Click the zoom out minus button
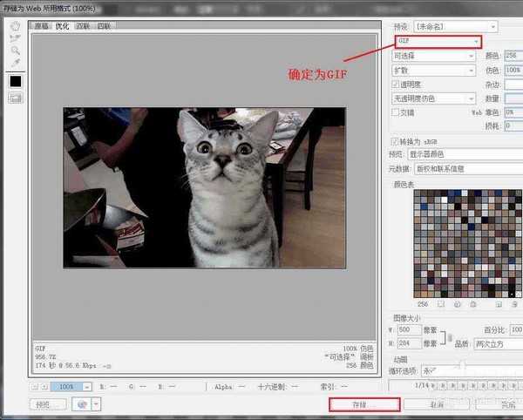 (34, 386)
